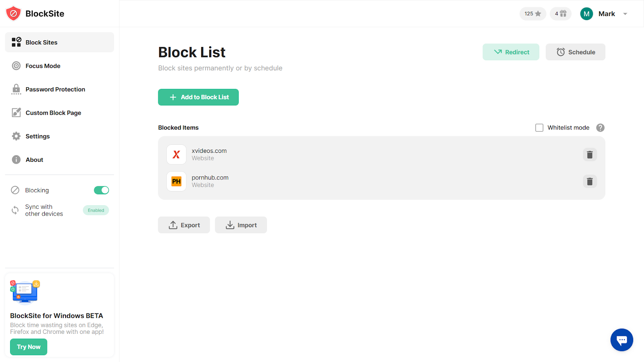Viewport: 644px width, 362px height.
Task: Click Add to Block List button
Action: 198,97
